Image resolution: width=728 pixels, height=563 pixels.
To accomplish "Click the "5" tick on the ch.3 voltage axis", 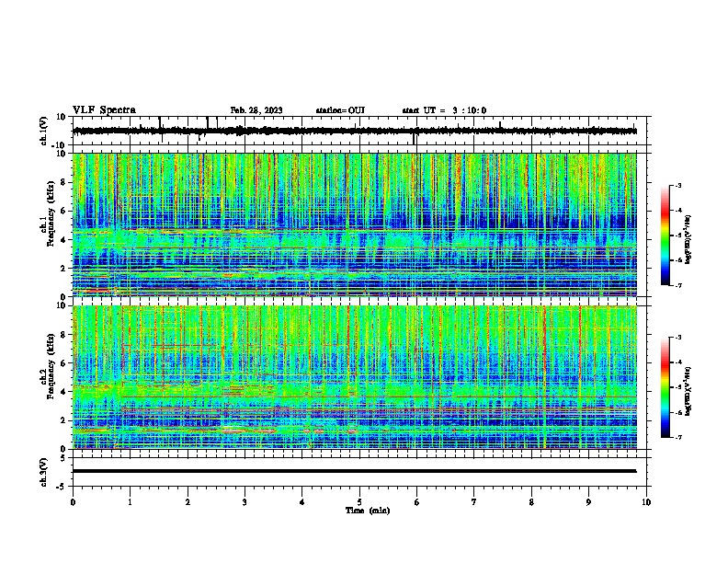I will 63,458.
